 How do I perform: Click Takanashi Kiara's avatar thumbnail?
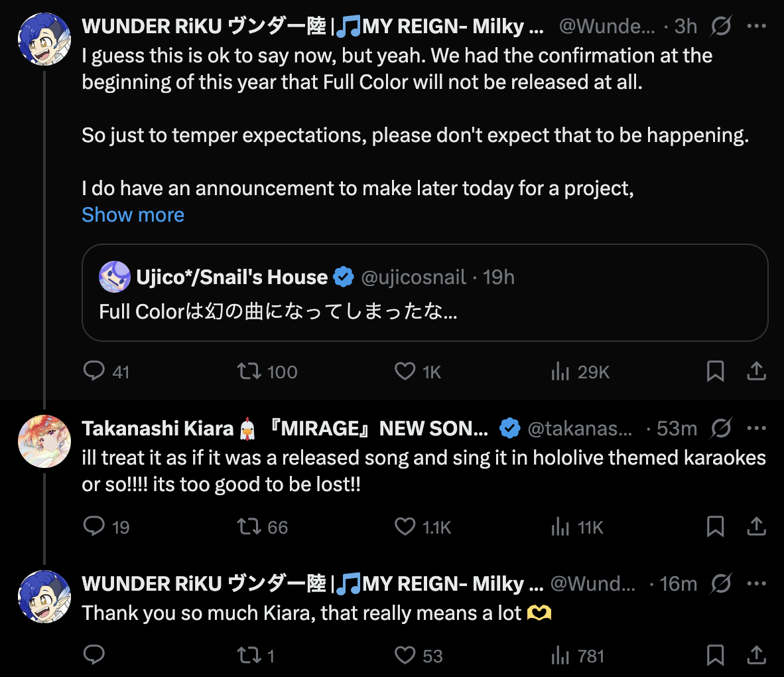pos(44,441)
